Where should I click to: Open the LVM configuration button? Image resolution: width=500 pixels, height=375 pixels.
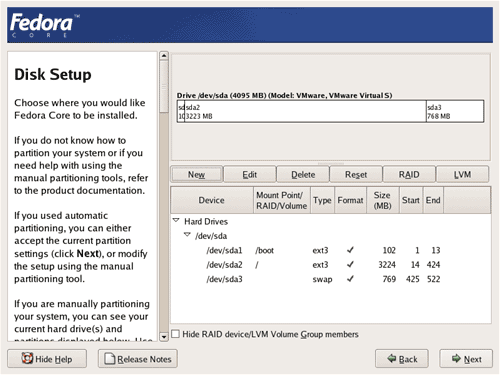point(462,174)
